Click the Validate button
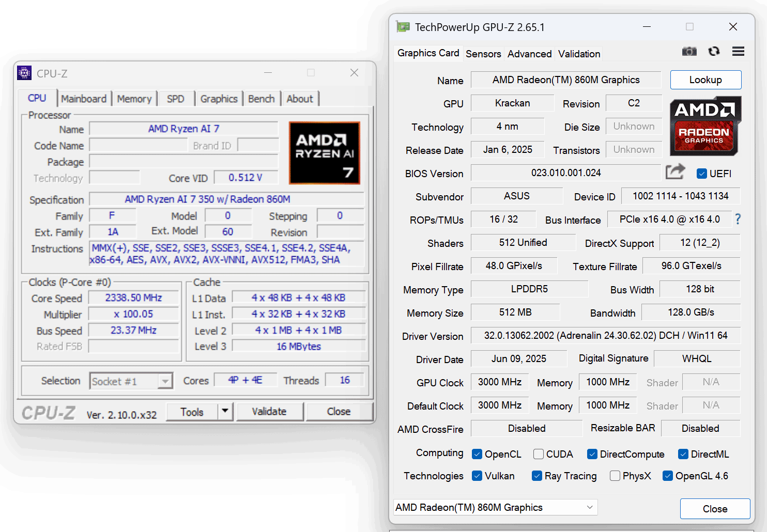This screenshot has width=767, height=532. click(269, 411)
